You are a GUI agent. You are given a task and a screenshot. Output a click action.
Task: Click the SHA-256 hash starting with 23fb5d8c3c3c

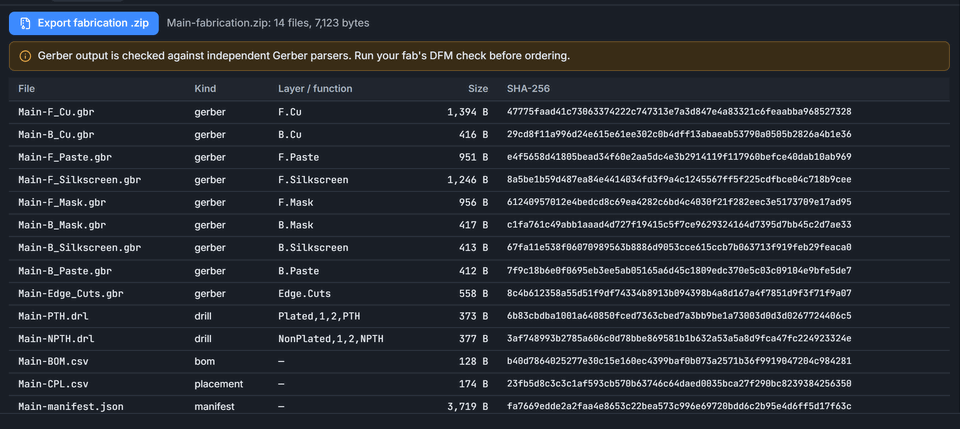click(x=679, y=384)
